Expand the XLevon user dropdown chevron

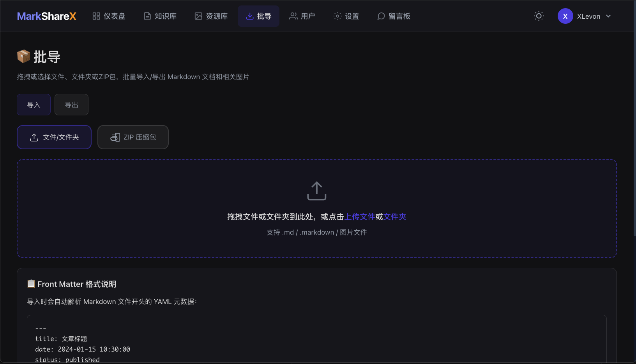608,16
